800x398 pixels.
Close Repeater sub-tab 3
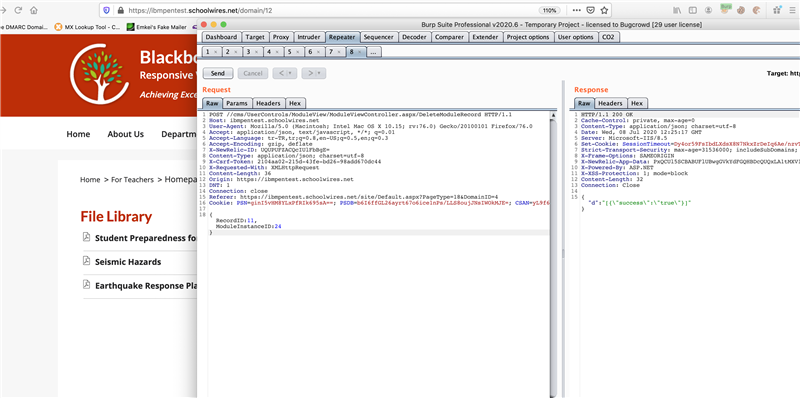coord(257,52)
